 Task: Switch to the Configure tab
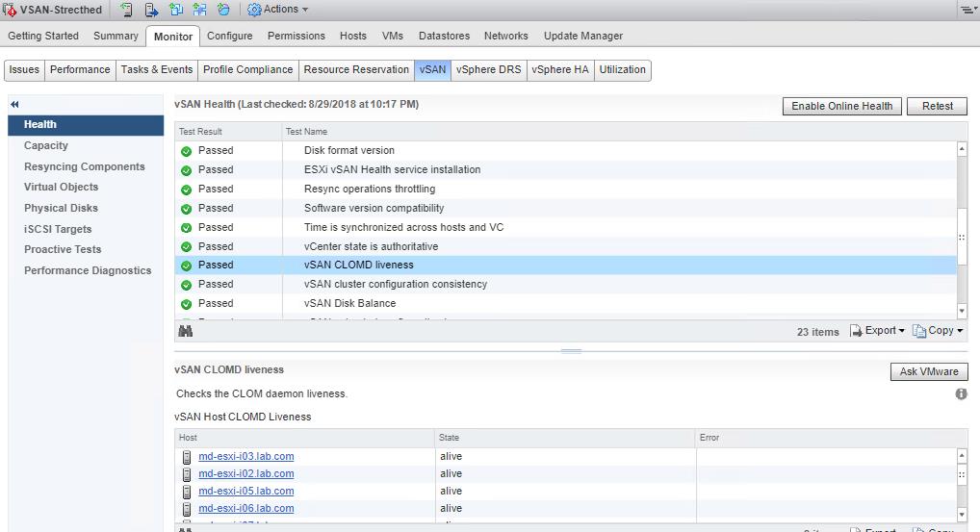tap(229, 37)
